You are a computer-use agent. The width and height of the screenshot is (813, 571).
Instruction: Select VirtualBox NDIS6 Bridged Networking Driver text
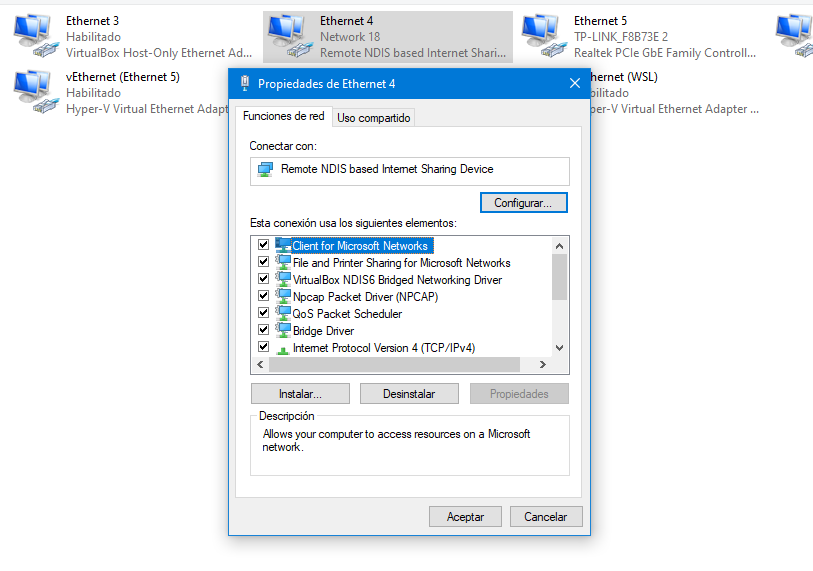point(397,280)
